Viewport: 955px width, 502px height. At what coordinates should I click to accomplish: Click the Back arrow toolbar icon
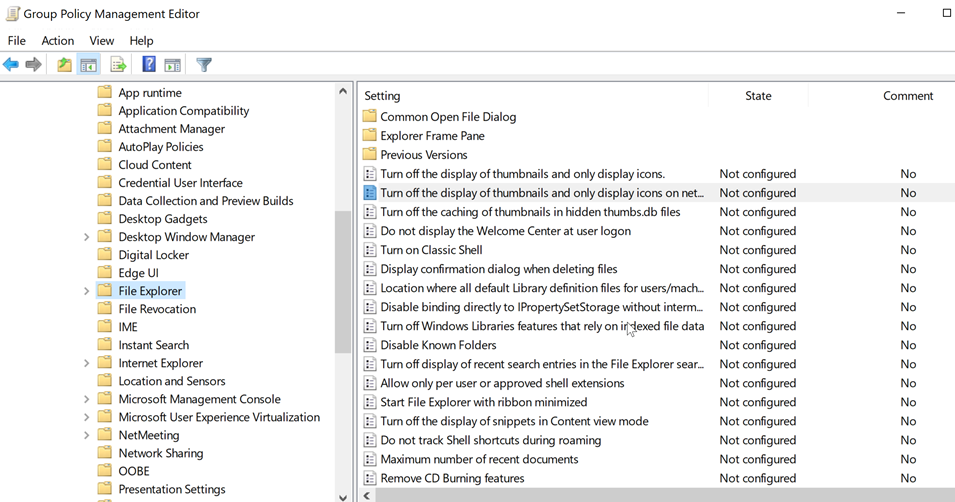click(x=11, y=64)
